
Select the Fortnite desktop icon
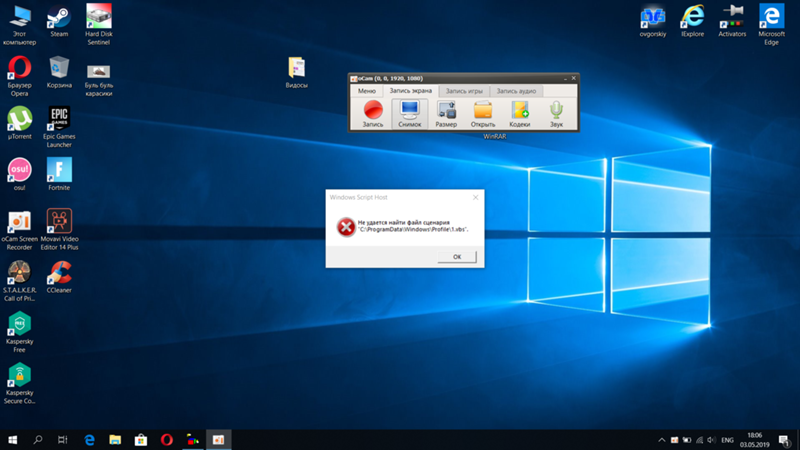coord(59,174)
